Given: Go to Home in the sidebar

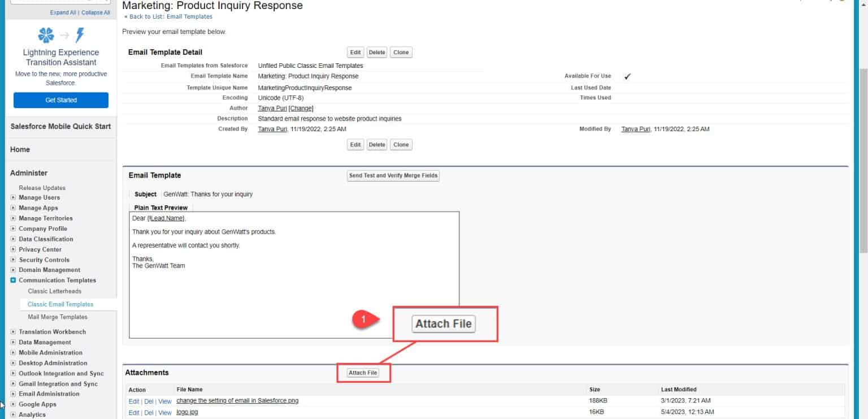Looking at the screenshot, I should [20, 149].
